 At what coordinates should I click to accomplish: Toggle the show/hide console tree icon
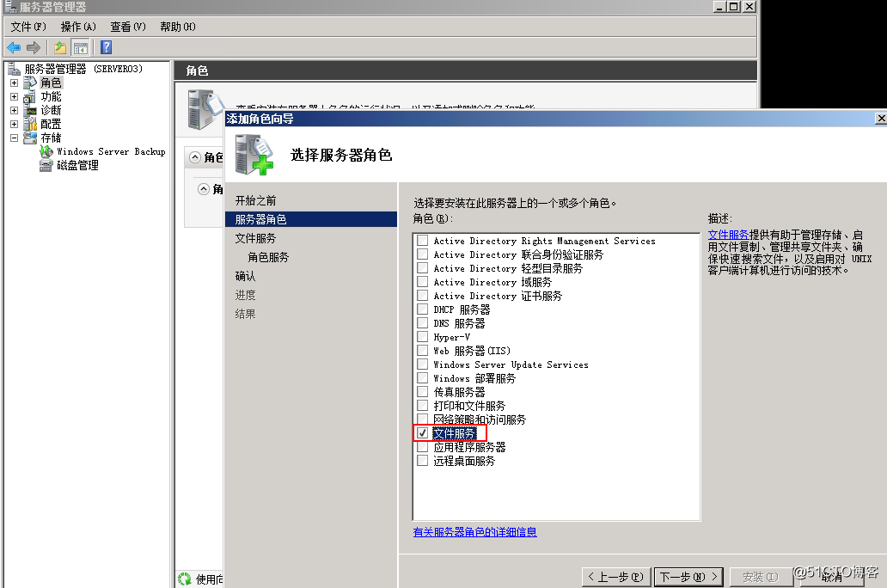pos(81,47)
